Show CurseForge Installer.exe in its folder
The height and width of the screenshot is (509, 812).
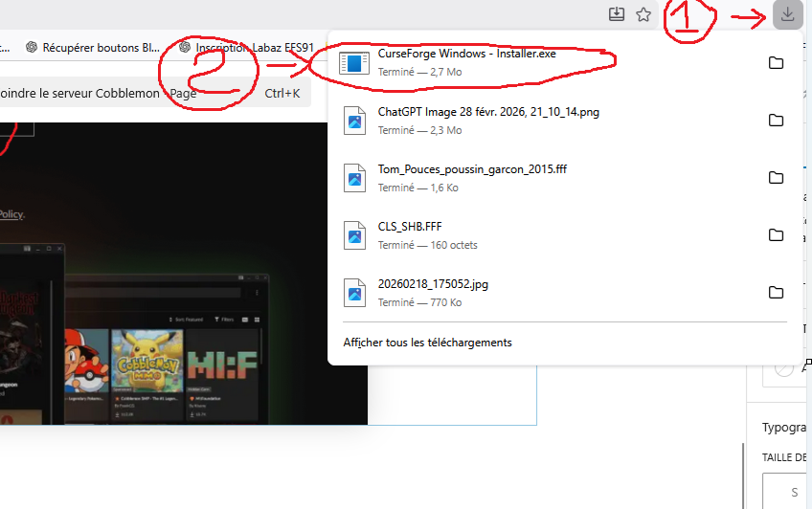coord(776,63)
